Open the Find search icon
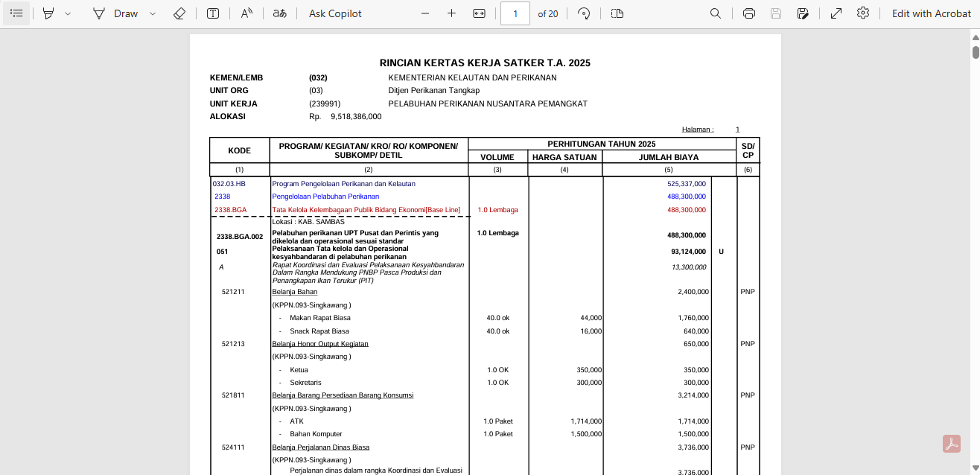This screenshot has width=980, height=475. pos(716,13)
